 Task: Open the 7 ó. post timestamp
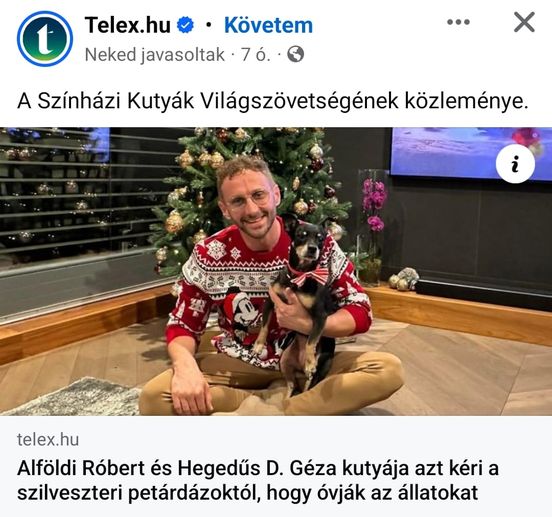coord(256,55)
